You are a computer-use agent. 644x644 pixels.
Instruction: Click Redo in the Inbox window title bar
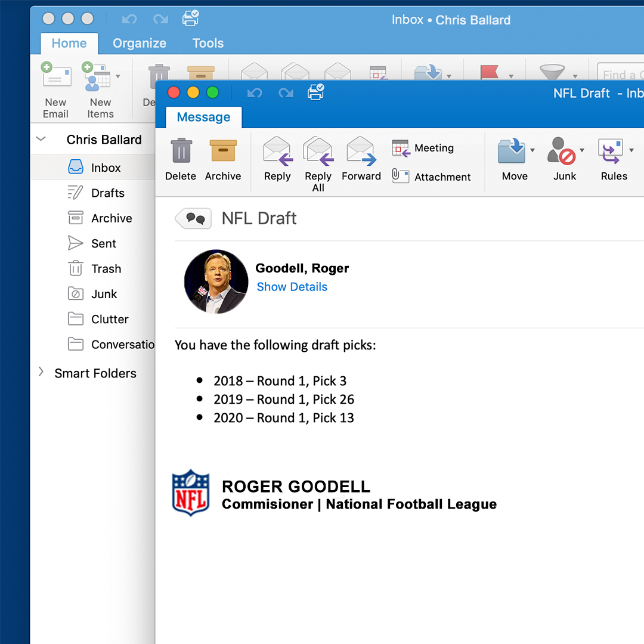pyautogui.click(x=160, y=19)
